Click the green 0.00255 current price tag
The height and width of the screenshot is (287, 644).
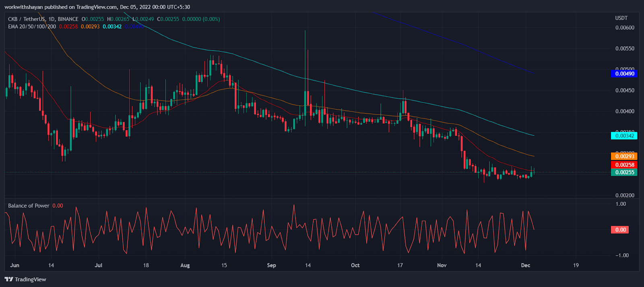coord(624,172)
